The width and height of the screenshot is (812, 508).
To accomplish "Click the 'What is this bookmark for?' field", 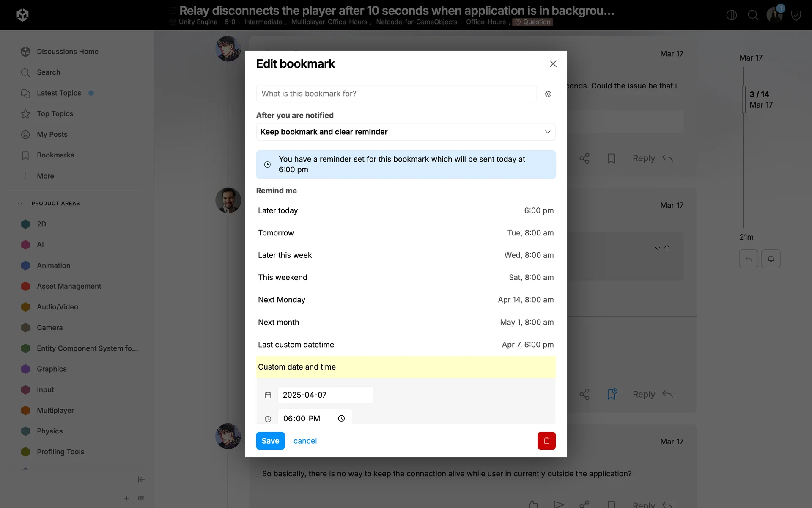I will (396, 94).
